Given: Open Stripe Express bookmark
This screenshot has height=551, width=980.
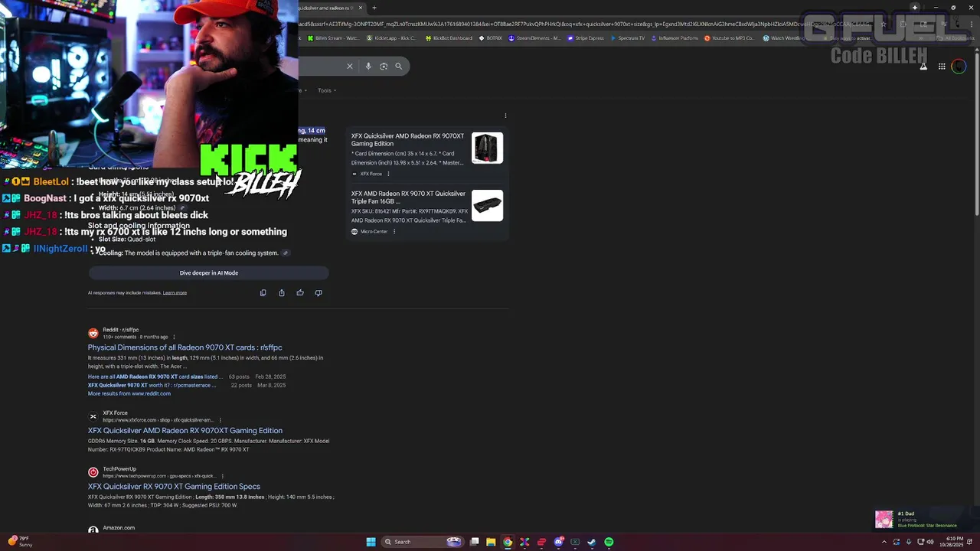Looking at the screenshot, I should point(586,37).
